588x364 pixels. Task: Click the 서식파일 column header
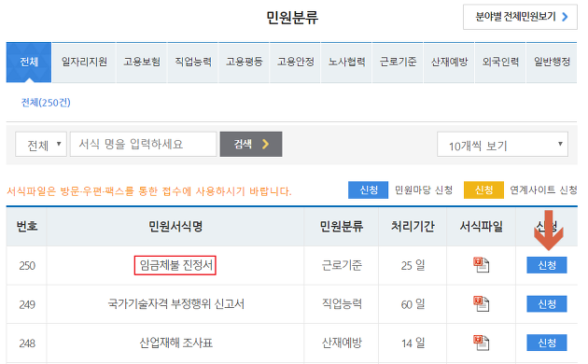[481, 226]
